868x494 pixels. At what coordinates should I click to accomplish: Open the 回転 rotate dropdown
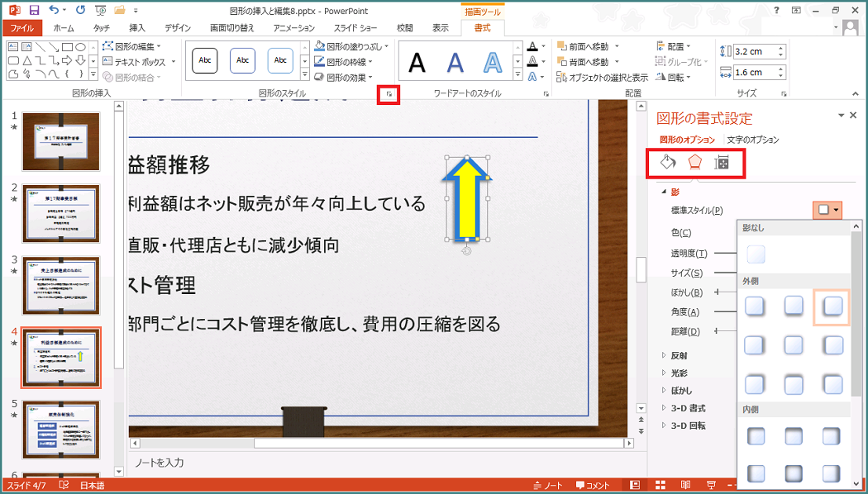pos(674,78)
